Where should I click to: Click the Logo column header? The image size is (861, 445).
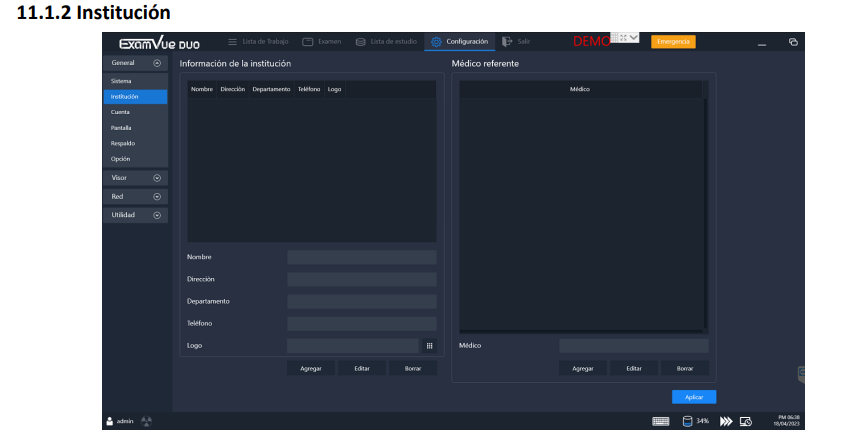pyautogui.click(x=334, y=90)
